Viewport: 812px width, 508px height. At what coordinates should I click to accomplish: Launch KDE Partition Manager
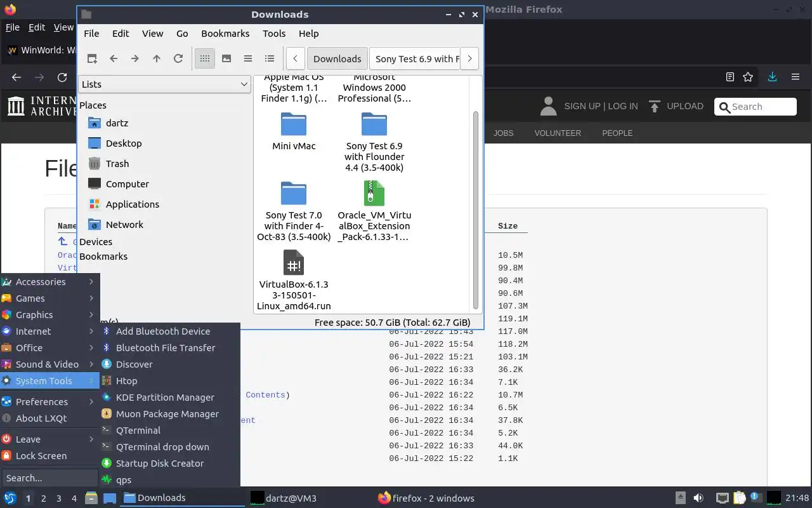169,397
